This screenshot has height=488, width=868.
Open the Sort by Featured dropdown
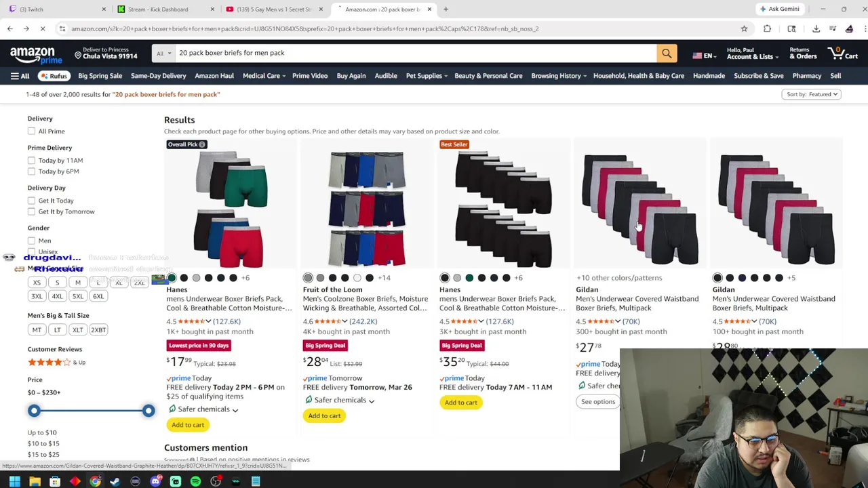tap(812, 94)
